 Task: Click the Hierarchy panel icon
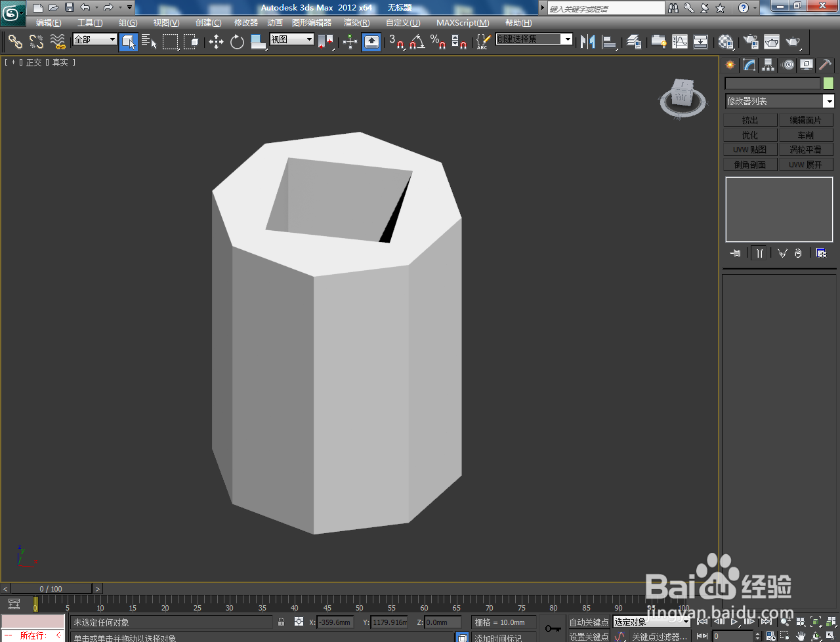pos(768,65)
